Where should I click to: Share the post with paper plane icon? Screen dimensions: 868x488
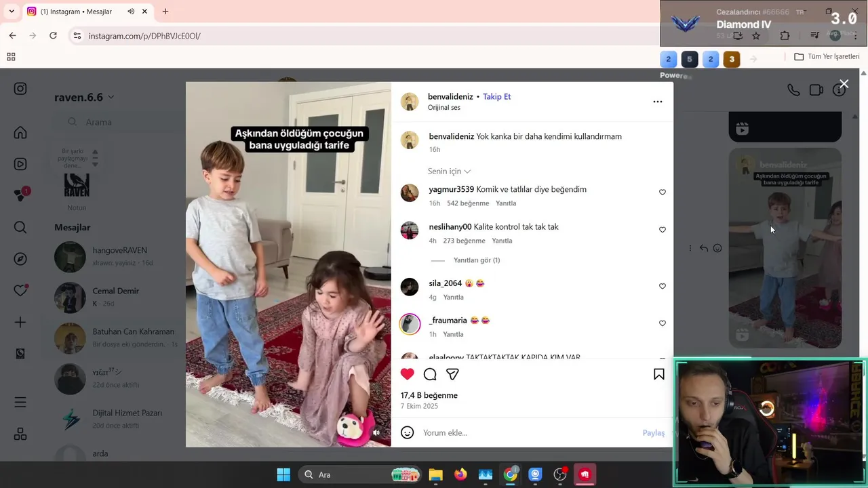452,374
